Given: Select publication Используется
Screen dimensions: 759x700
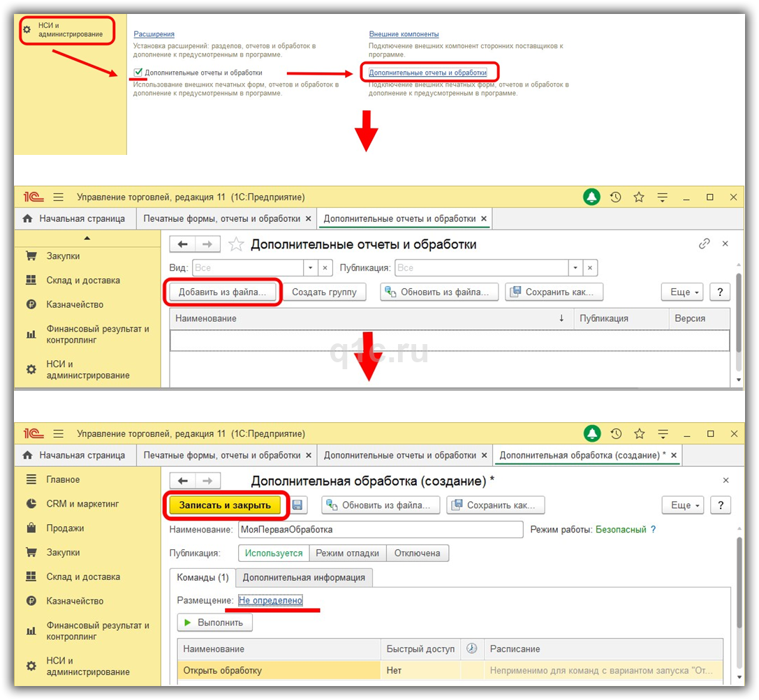Looking at the screenshot, I should click(274, 553).
